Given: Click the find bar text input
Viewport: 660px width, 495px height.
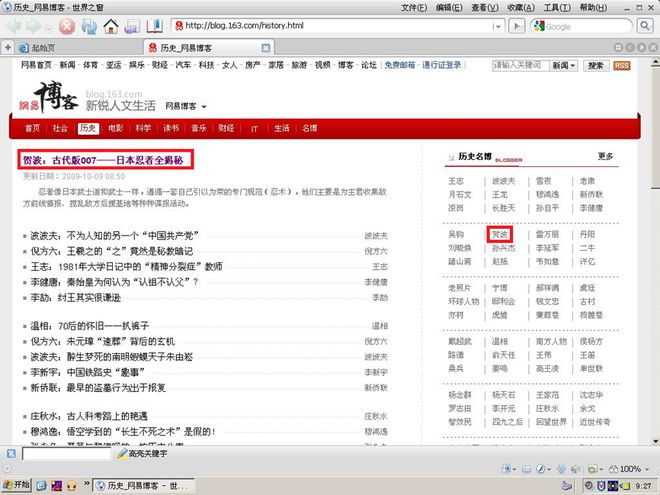Looking at the screenshot, I should point(67,454).
